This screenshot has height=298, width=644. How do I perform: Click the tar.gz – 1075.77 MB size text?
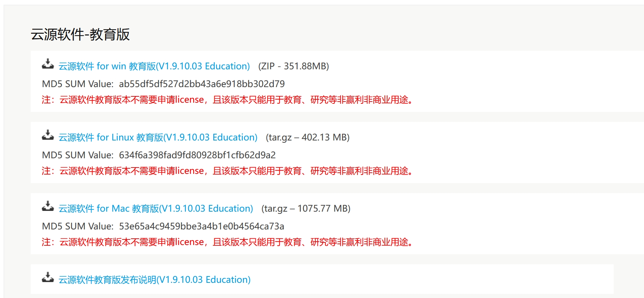tap(306, 209)
